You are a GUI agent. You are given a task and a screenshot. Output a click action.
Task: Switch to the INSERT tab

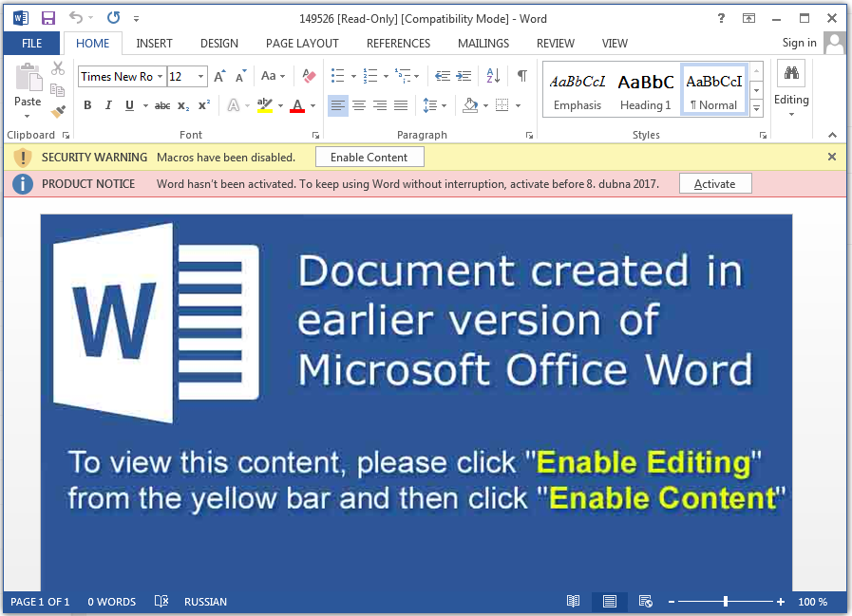pyautogui.click(x=154, y=44)
